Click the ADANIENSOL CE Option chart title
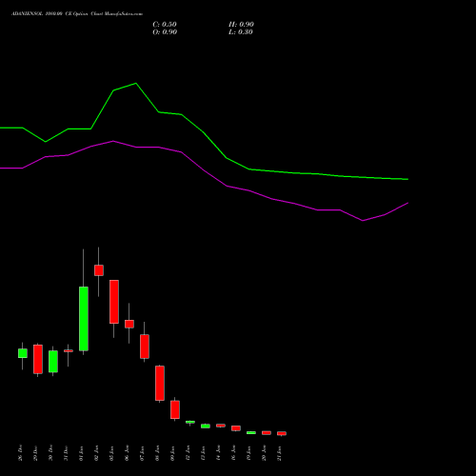The width and height of the screenshot is (476, 476). pyautogui.click(x=77, y=14)
